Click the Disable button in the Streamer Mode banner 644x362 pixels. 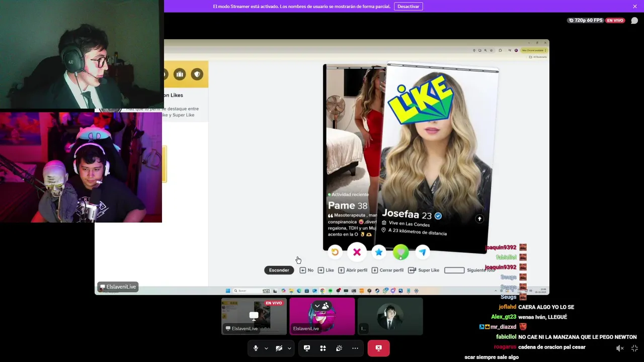[408, 7]
